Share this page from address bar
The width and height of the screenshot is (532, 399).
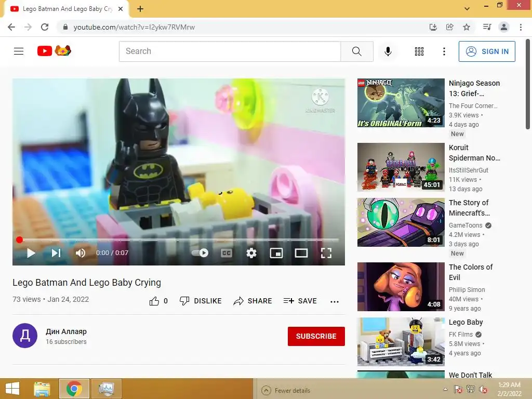[449, 27]
